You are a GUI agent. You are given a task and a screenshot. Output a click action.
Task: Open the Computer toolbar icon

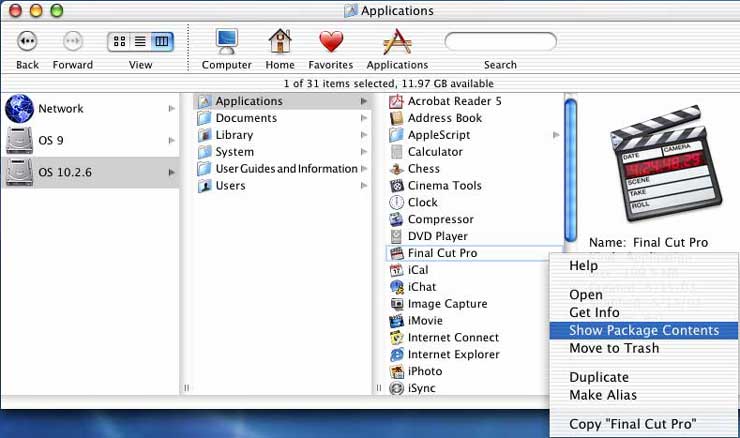(226, 41)
